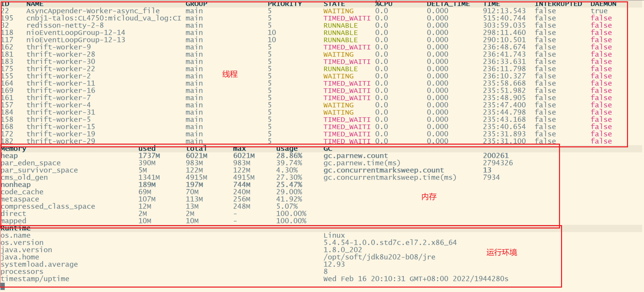
Task: Click the processors label
Action: [x=22, y=272]
